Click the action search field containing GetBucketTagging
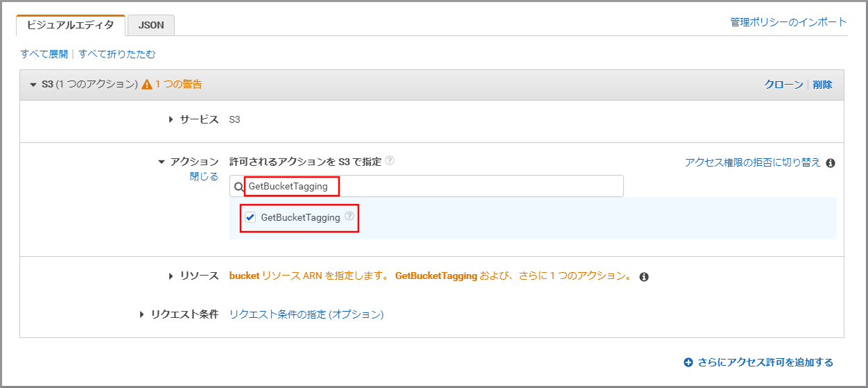The height and width of the screenshot is (388, 868). pos(426,186)
